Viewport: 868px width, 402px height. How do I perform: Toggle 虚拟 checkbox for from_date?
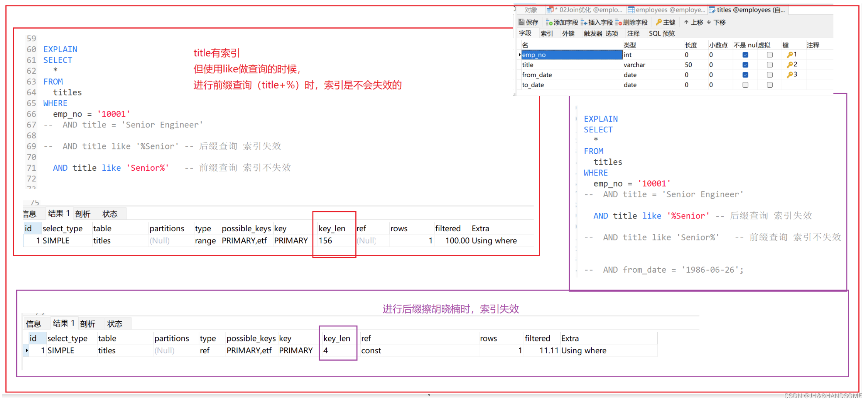(x=770, y=75)
